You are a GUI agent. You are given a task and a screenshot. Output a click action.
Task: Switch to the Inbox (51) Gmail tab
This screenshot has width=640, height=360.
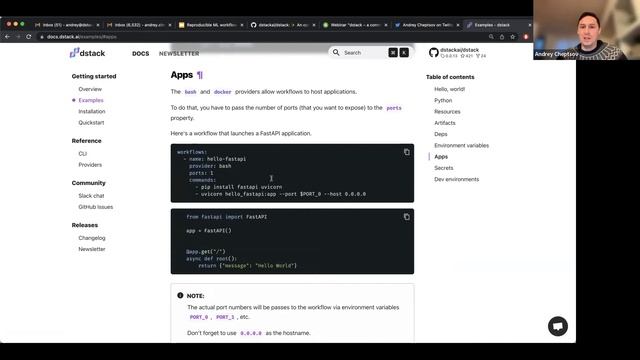click(67, 25)
